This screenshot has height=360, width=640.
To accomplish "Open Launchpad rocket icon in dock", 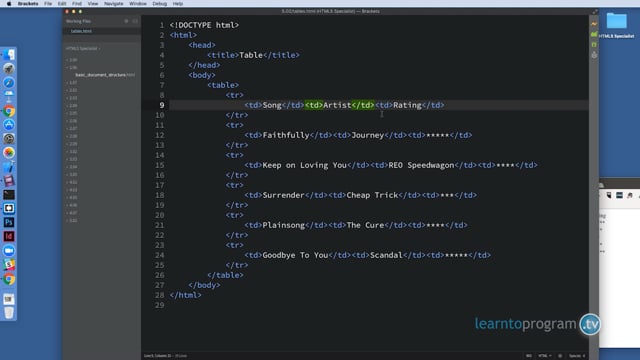I will click(9, 69).
